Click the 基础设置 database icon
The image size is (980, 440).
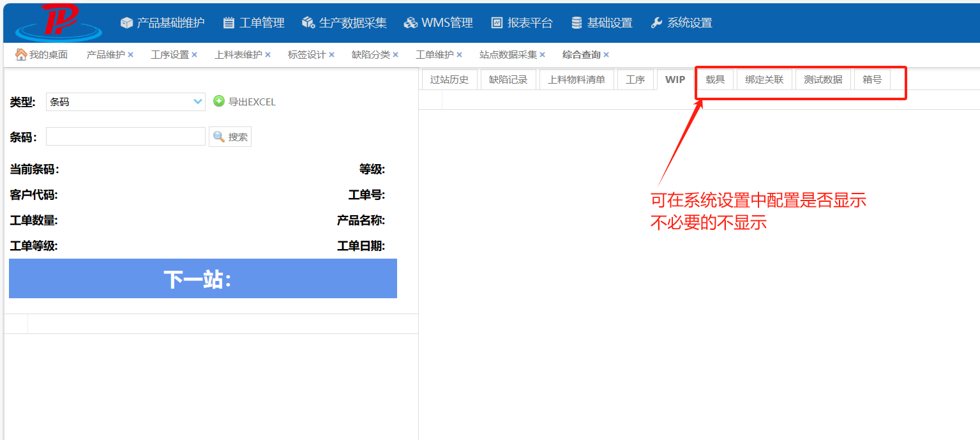[577, 23]
